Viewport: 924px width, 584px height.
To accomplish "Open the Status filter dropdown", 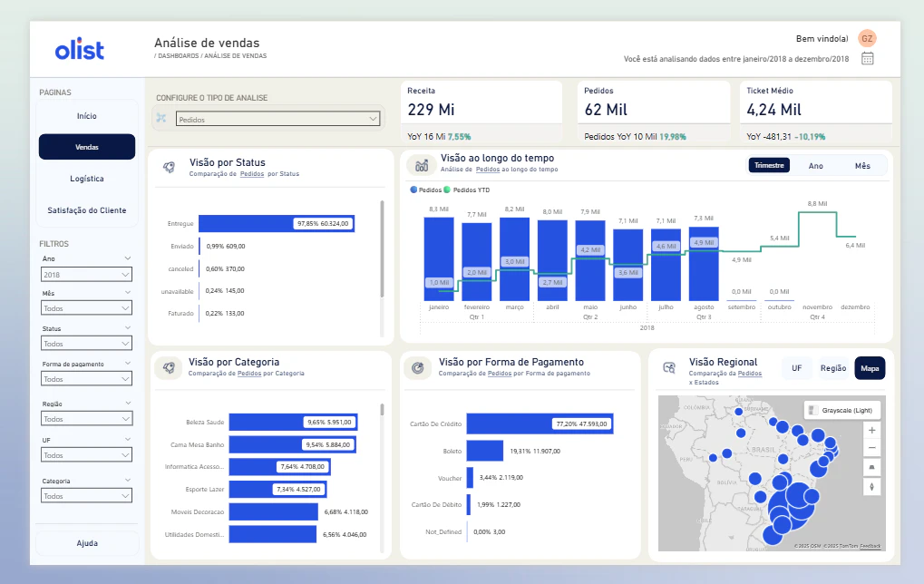I will (x=87, y=344).
